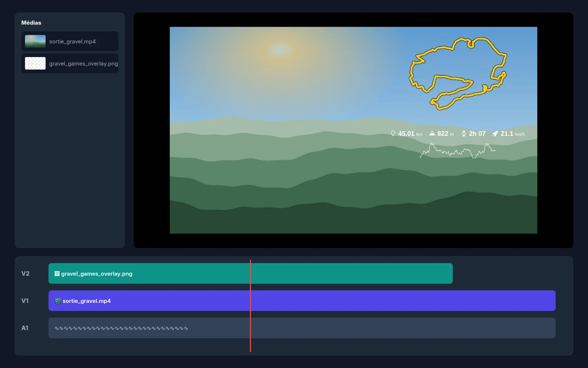Click the red playhead on the timeline
Screen dimensions: 588x368
pyautogui.click(x=250, y=305)
